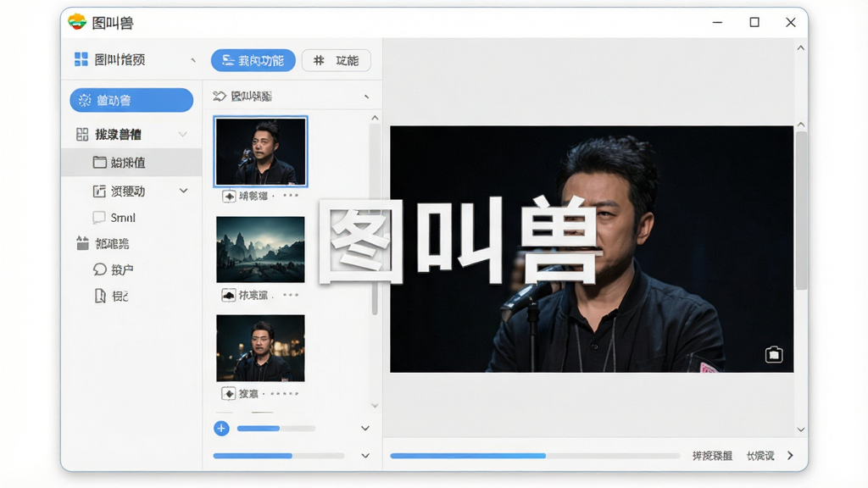Open the sidebar item with speech bubble icon
Image resolution: width=868 pixels, height=488 pixels.
(114, 269)
